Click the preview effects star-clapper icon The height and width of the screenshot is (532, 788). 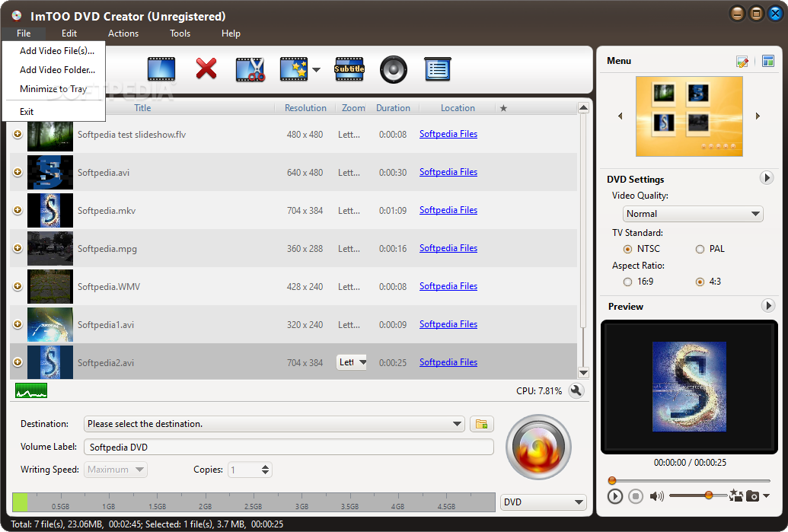(x=735, y=495)
